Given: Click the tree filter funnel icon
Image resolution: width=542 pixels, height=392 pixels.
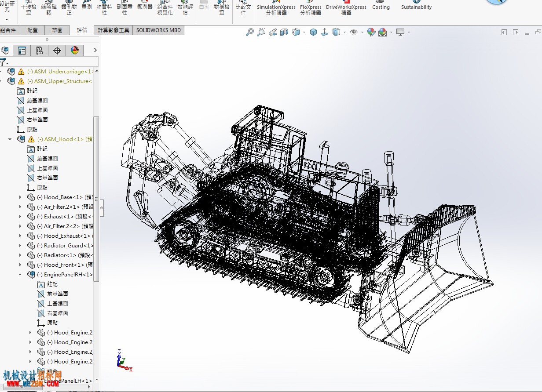Looking at the screenshot, I should [3, 62].
